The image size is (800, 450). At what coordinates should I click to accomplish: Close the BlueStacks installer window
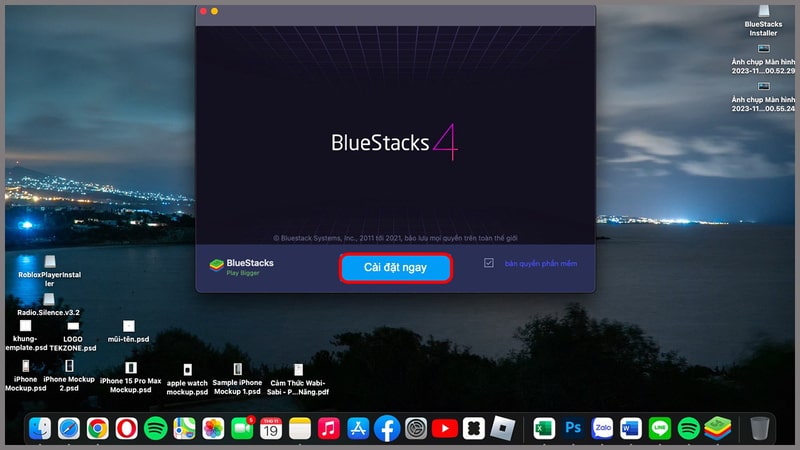coord(202,11)
